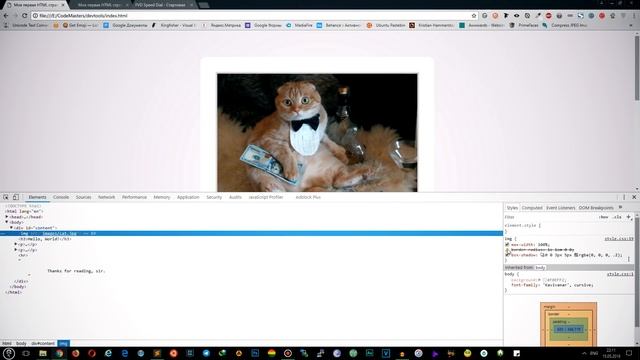
Task: Open the Google Формы bookmark
Action: click(263, 25)
